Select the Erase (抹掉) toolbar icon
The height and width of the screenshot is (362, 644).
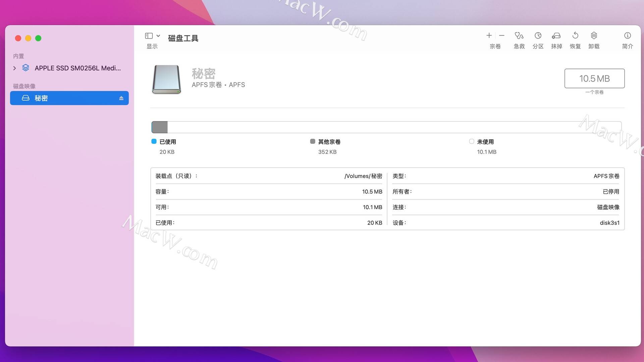pos(556,36)
